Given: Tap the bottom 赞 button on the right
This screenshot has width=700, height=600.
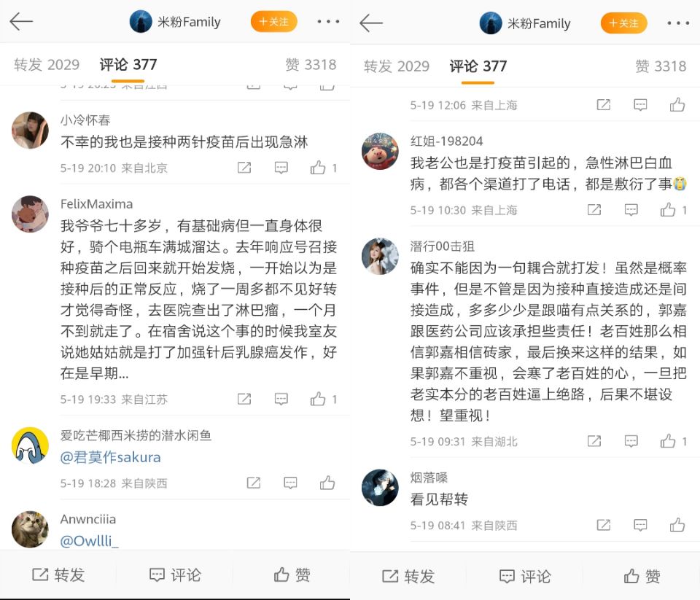Looking at the screenshot, I should [x=642, y=577].
